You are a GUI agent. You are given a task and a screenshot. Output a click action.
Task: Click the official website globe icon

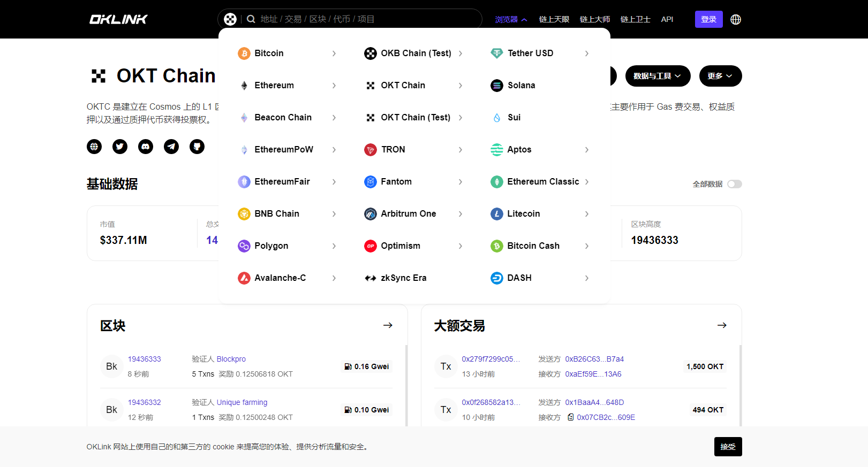94,147
